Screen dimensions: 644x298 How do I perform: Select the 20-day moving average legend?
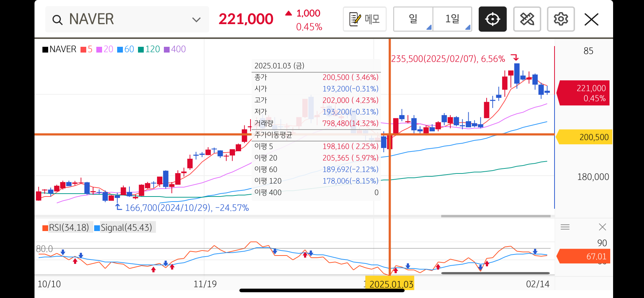point(105,49)
